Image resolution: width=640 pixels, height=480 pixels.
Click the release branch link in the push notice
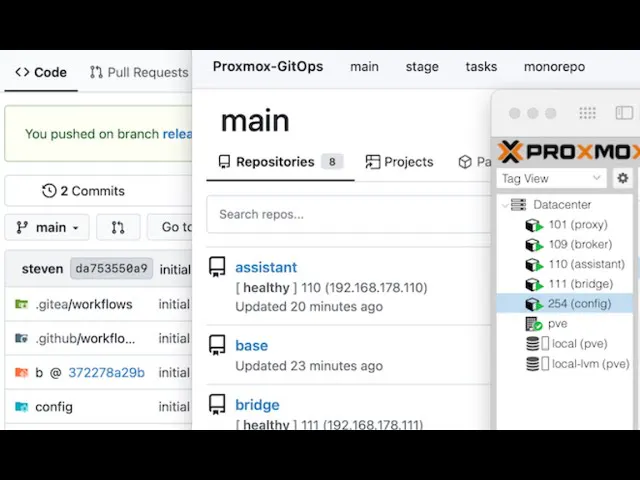177,134
